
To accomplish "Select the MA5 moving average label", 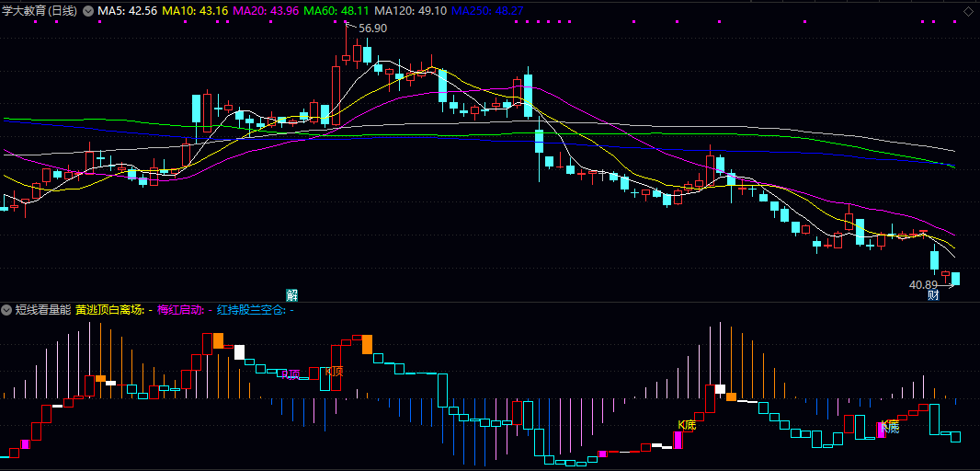I will (127, 11).
